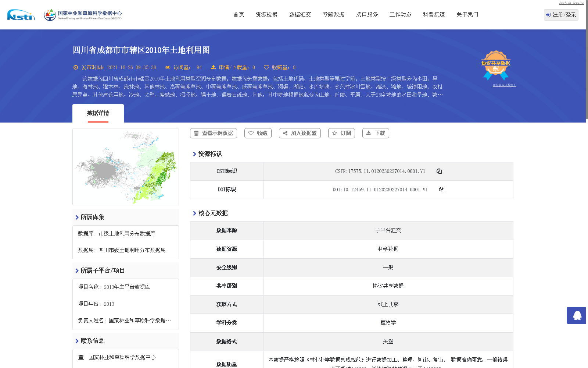588x368 pixels.
Task: Click the 数据格式 value 矢量
Action: tap(388, 342)
